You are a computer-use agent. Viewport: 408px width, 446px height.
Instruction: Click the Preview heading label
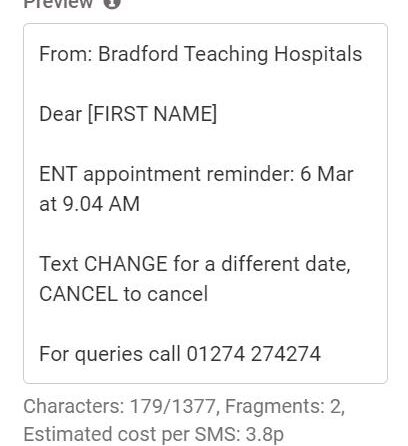(x=58, y=4)
